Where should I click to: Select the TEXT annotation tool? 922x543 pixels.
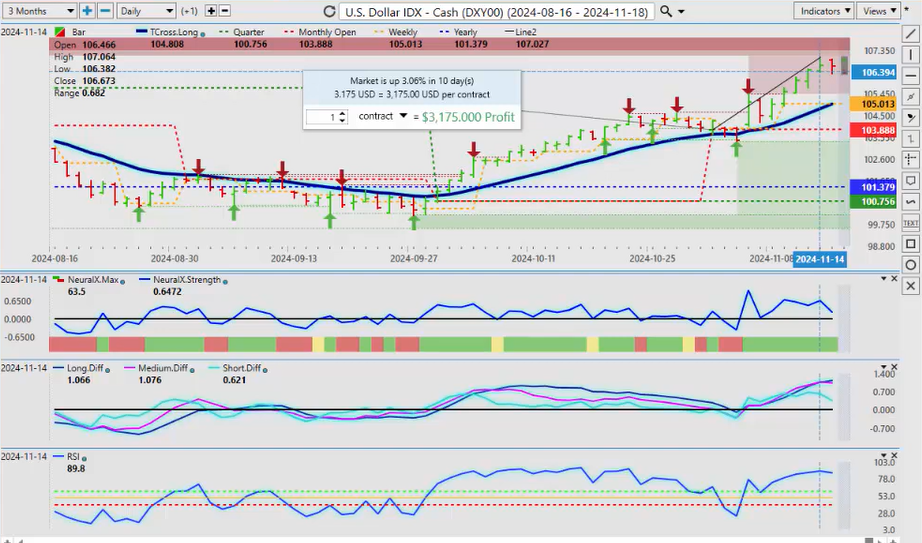[x=910, y=223]
